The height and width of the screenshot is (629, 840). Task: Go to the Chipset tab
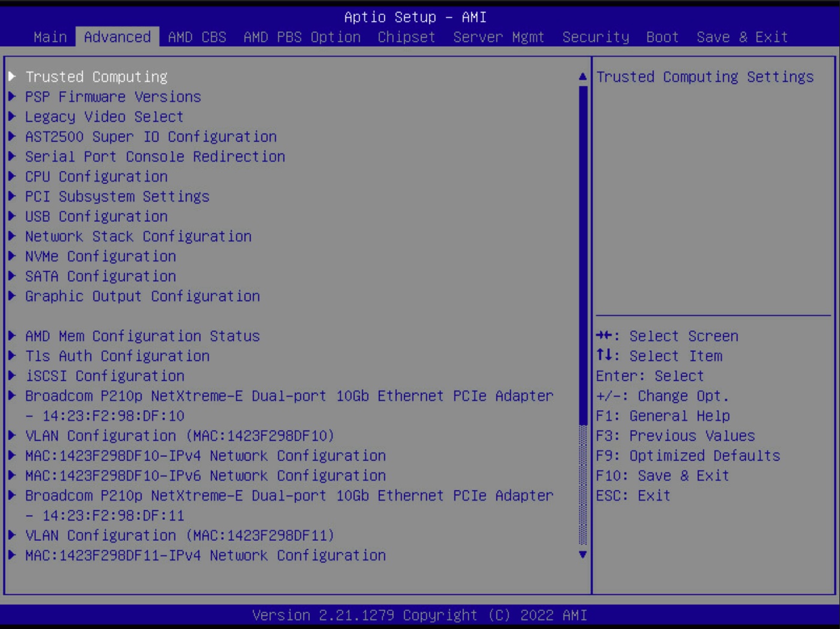coord(407,37)
